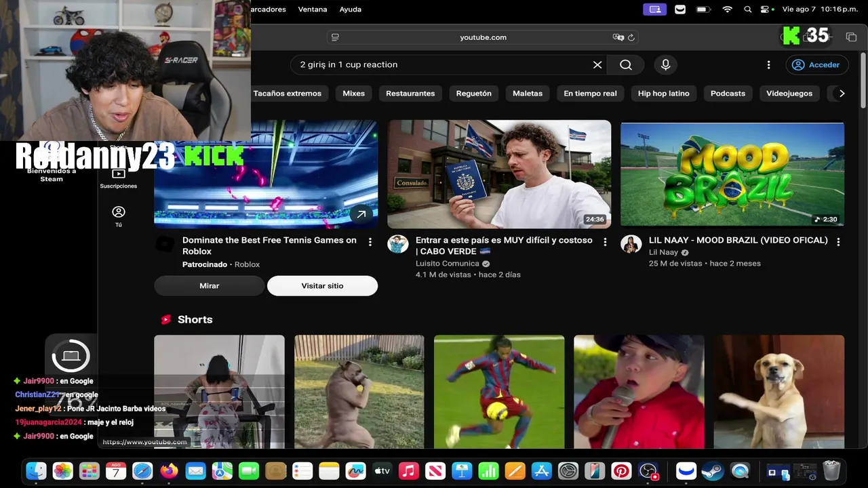Click the magnifier search button in YouTube

[x=626, y=64]
